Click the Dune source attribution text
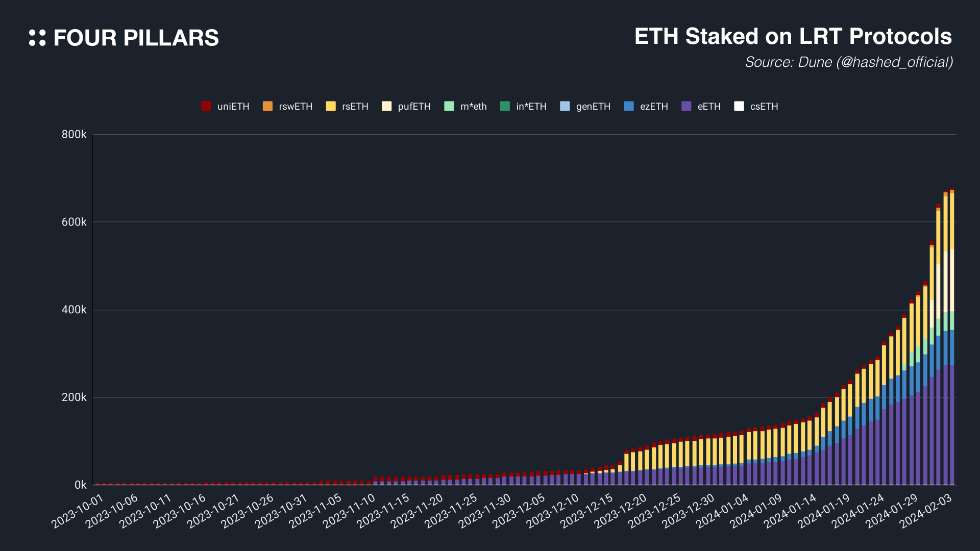 click(848, 62)
